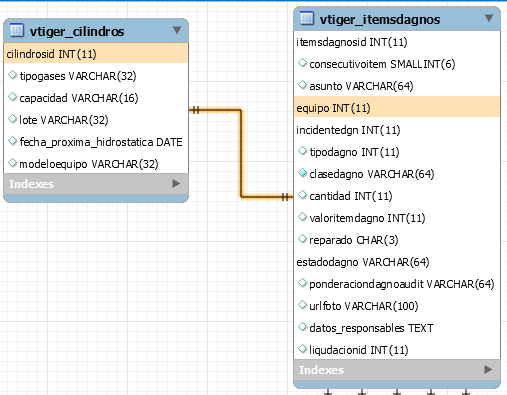This screenshot has height=395, width=507.
Task: Click the diamond icon beside lote
Action: (12, 119)
